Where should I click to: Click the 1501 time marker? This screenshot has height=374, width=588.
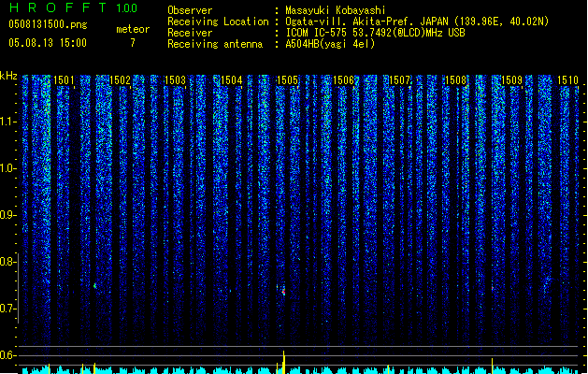(x=64, y=80)
